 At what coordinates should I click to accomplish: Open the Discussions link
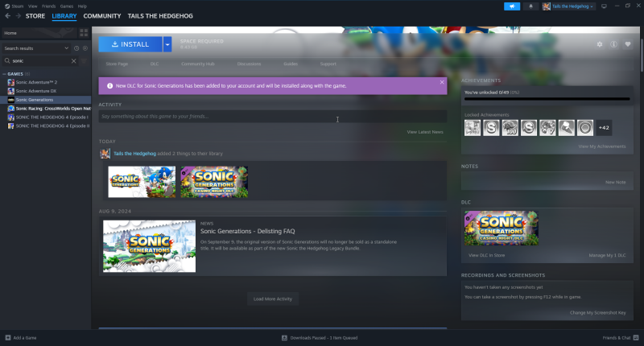[249, 64]
